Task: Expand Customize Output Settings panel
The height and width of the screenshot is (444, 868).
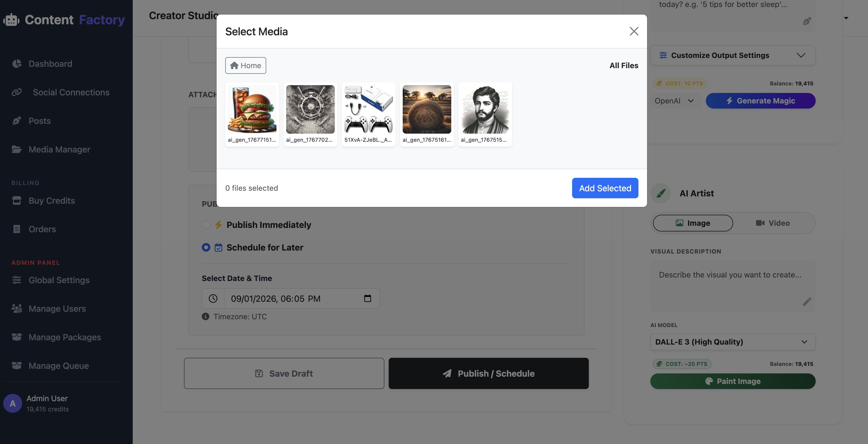Action: [x=733, y=55]
